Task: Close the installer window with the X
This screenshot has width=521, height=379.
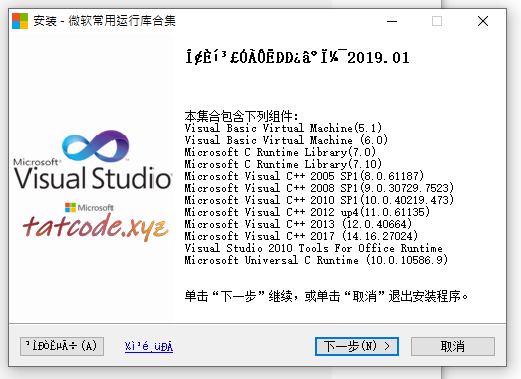Action: point(483,21)
